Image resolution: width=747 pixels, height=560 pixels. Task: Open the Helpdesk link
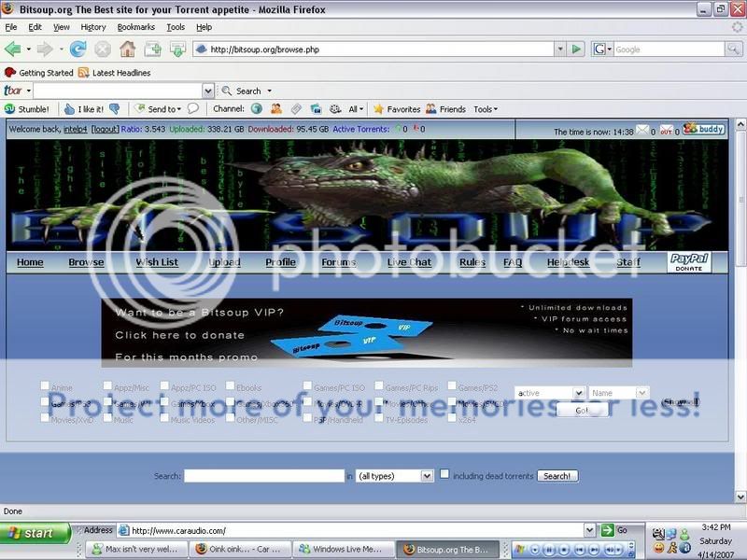(568, 262)
